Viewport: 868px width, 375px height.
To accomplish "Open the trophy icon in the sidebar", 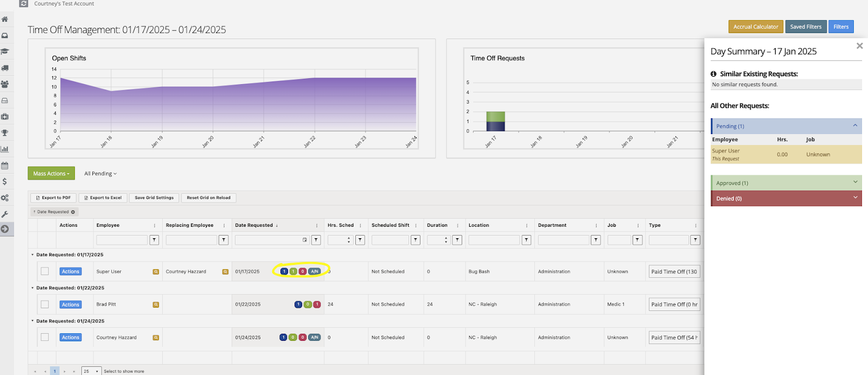I will tap(5, 133).
